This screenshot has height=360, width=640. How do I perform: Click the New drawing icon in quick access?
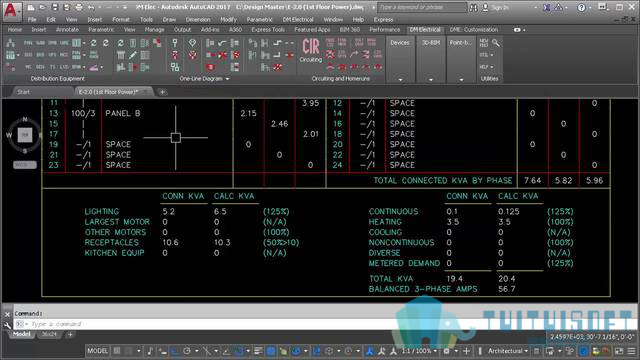point(31,7)
